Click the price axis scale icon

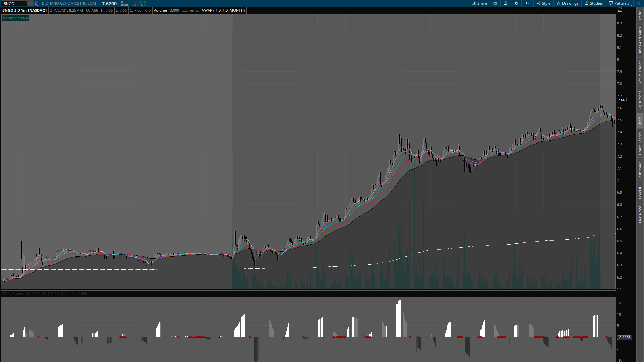click(x=620, y=10)
